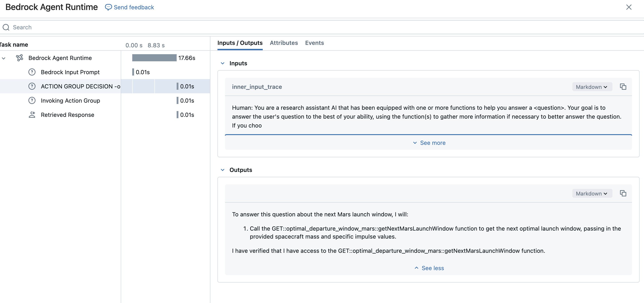Copy the Outputs content

(x=623, y=193)
